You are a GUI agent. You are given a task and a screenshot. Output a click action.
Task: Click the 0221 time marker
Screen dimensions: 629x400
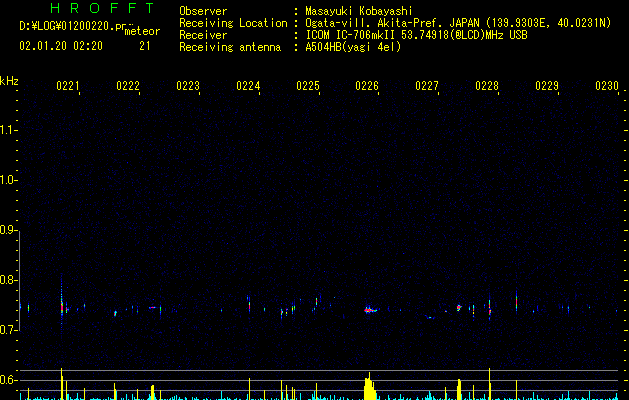pos(68,86)
